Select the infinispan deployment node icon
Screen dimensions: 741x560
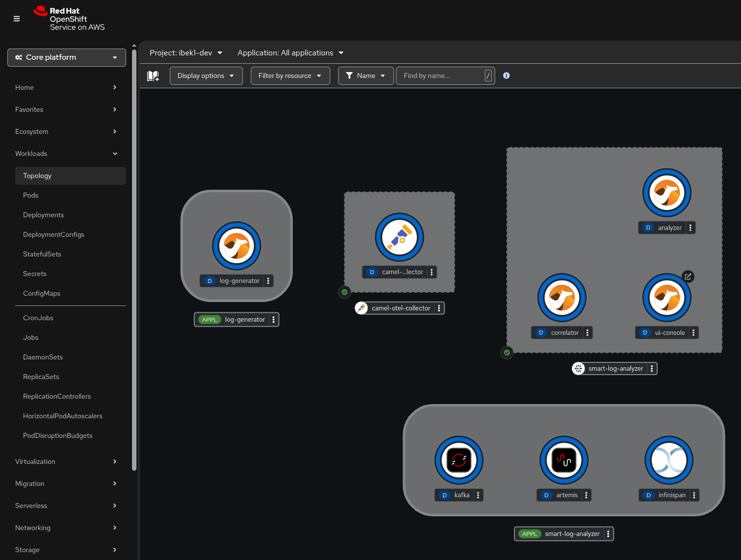[x=669, y=460]
